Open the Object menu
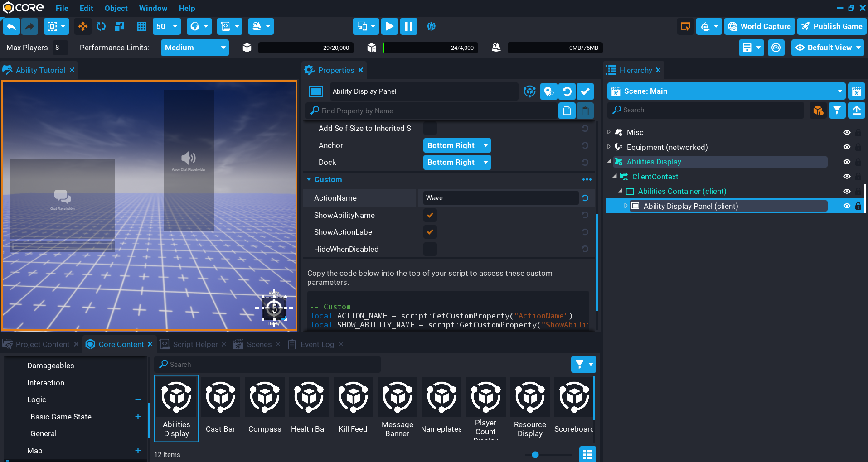The height and width of the screenshot is (462, 868). 116,8
